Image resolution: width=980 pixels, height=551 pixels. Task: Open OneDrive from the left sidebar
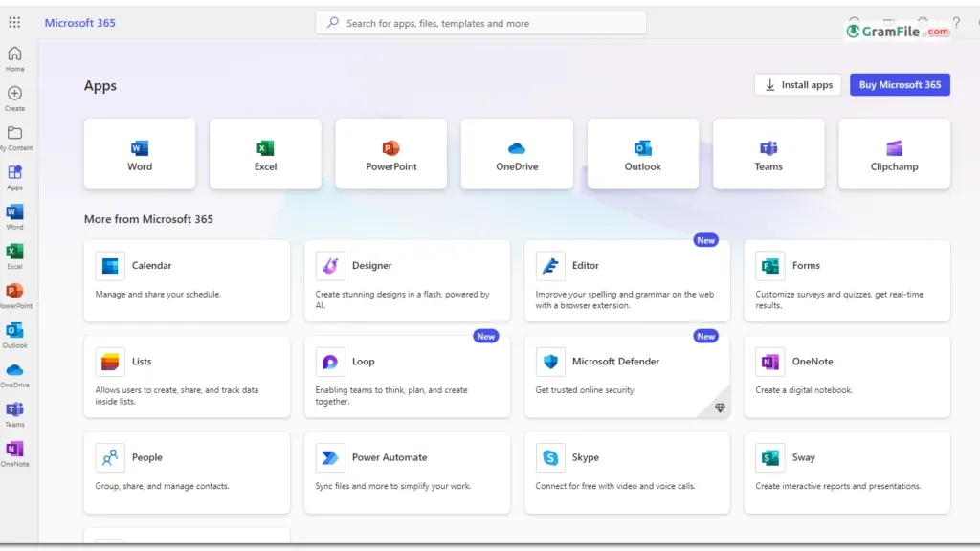15,375
